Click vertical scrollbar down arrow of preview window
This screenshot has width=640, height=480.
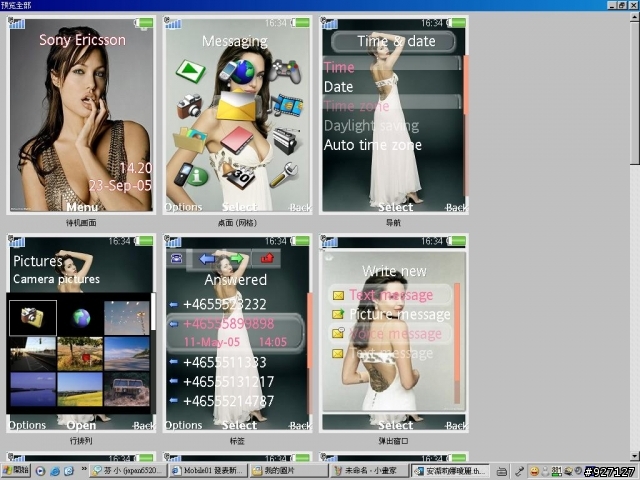pyautogui.click(x=634, y=456)
